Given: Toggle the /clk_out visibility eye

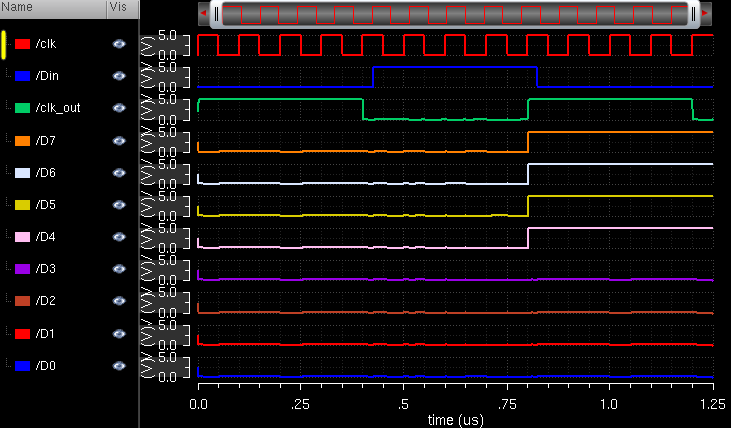Looking at the screenshot, I should (x=119, y=108).
